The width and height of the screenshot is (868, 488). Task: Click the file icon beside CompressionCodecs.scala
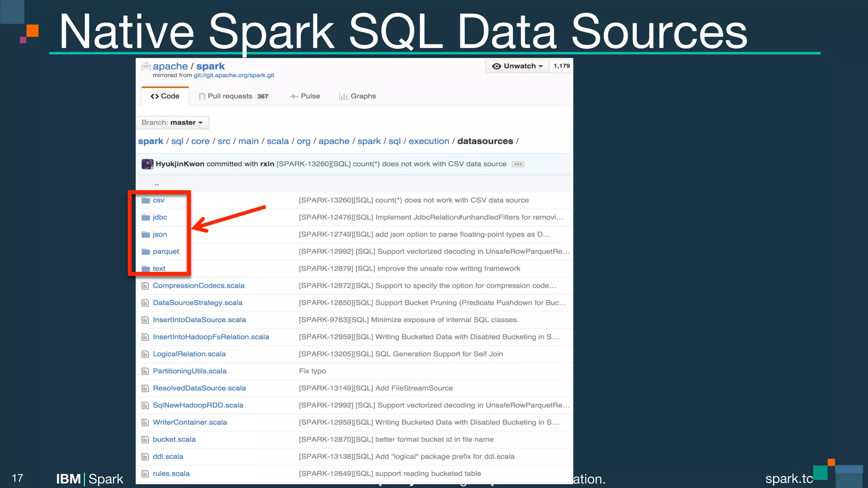(145, 286)
